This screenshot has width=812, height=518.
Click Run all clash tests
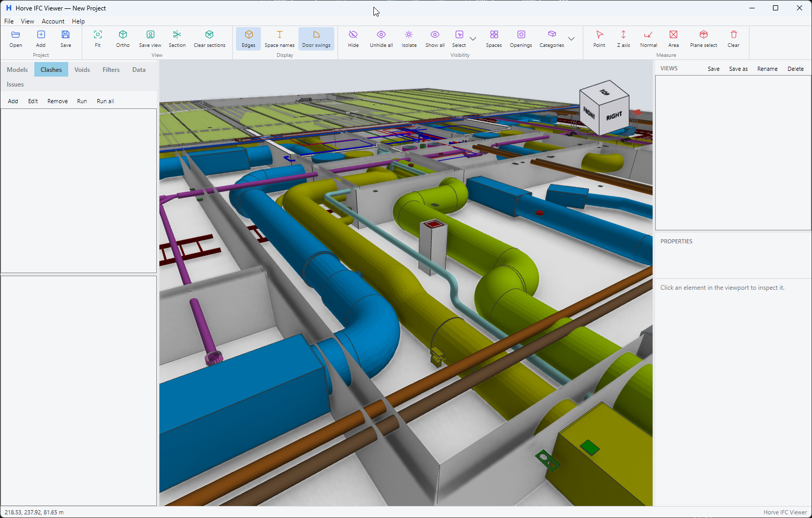(105, 101)
